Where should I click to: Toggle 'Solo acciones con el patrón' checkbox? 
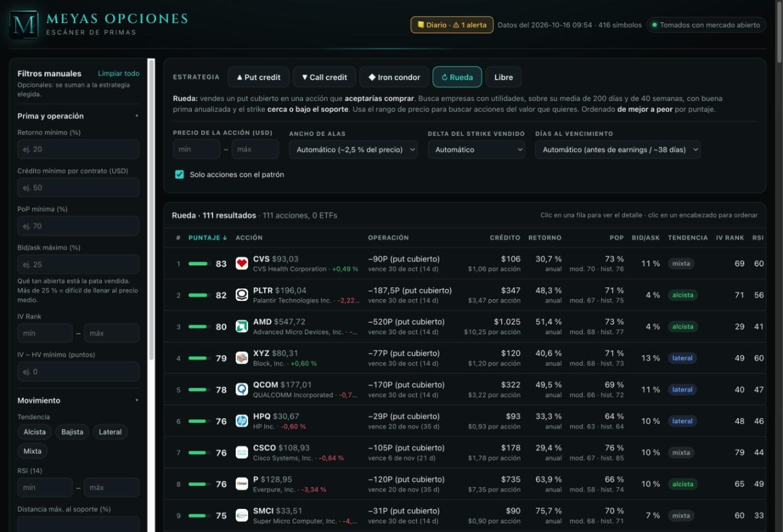pyautogui.click(x=179, y=175)
